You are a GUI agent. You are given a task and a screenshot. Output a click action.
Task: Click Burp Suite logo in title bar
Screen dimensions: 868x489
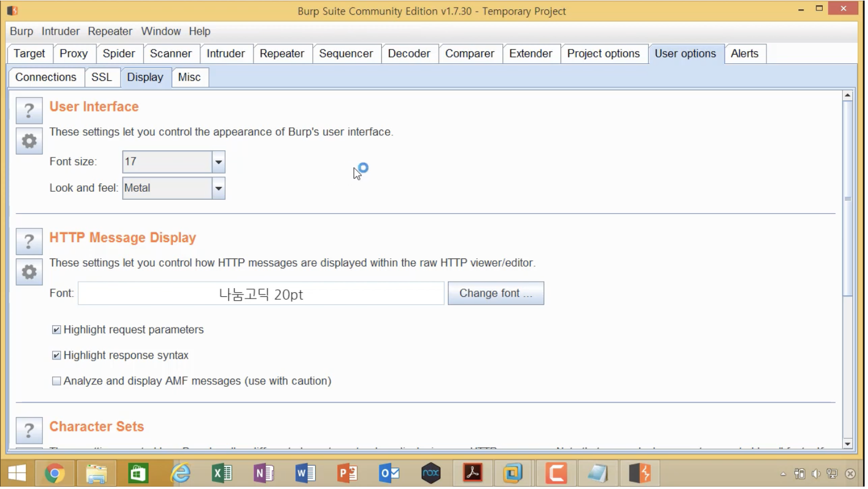pos(12,10)
